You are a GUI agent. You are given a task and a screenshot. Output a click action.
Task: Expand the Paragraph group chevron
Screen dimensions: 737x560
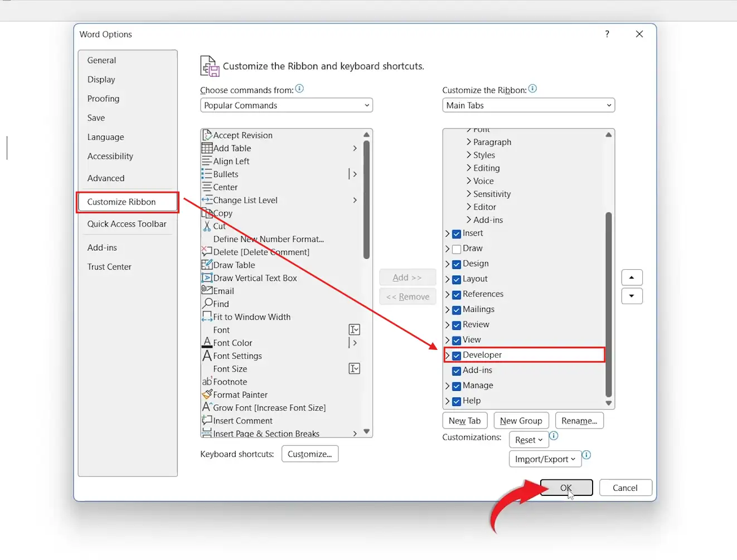(x=469, y=142)
